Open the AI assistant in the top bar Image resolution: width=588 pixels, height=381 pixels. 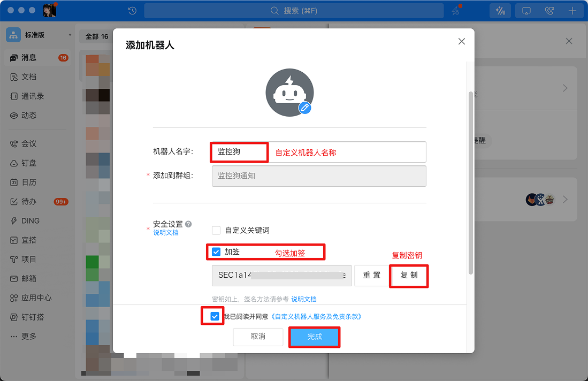tap(500, 11)
